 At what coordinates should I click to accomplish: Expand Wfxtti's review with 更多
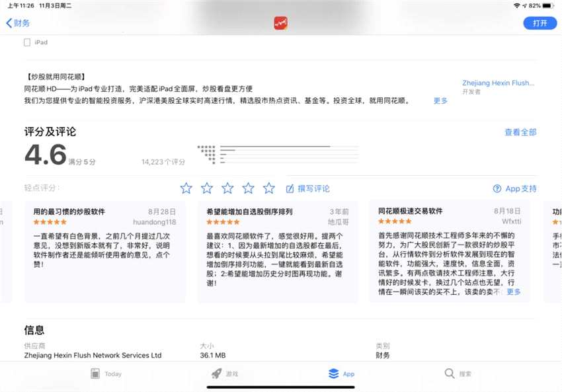tap(513, 292)
